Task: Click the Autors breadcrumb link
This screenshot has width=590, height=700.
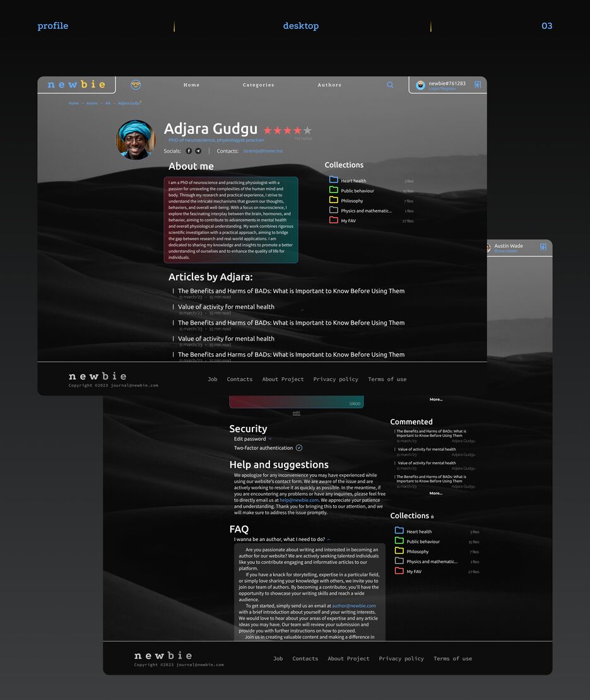Action: click(x=92, y=103)
